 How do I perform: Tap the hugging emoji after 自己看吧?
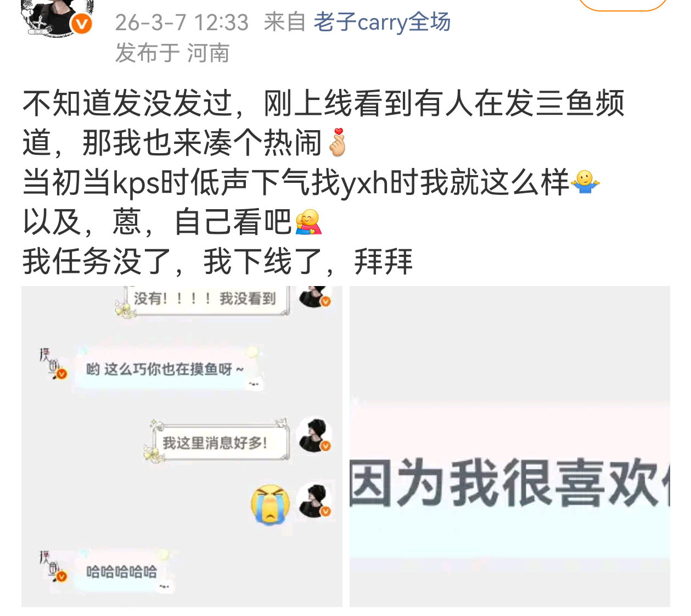pyautogui.click(x=308, y=222)
